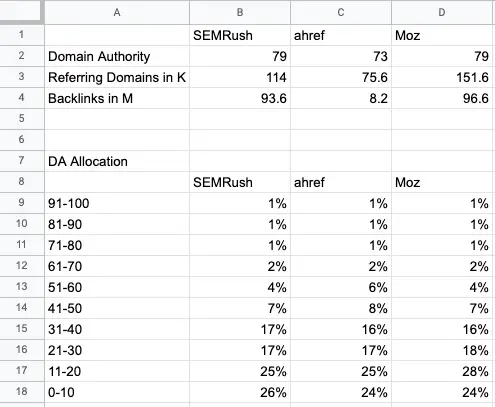
Task: Select the 151.6 value cell
Action: (x=442, y=77)
